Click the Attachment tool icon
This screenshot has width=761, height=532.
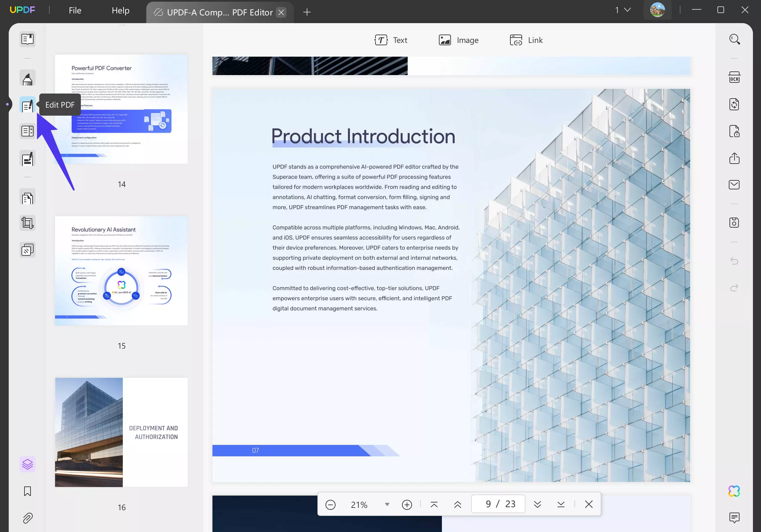[27, 518]
